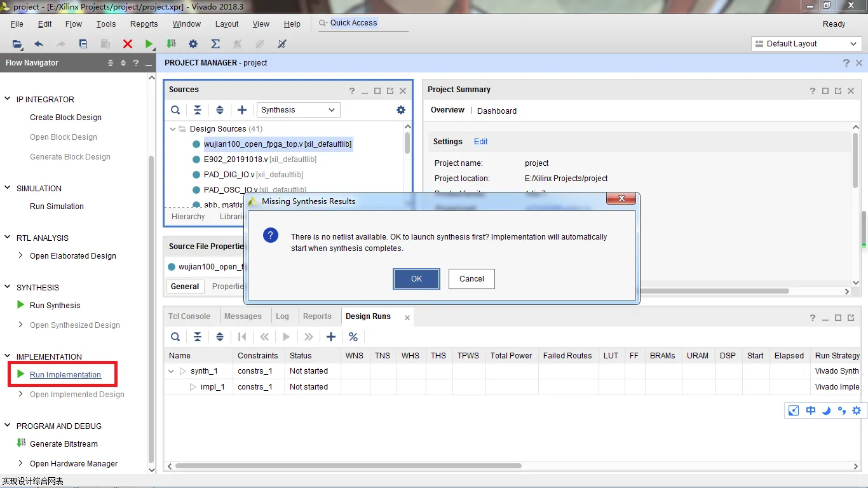Viewport: 868px width, 488px height.
Task: Click the Flow Navigator expand-all icon
Action: (x=123, y=63)
